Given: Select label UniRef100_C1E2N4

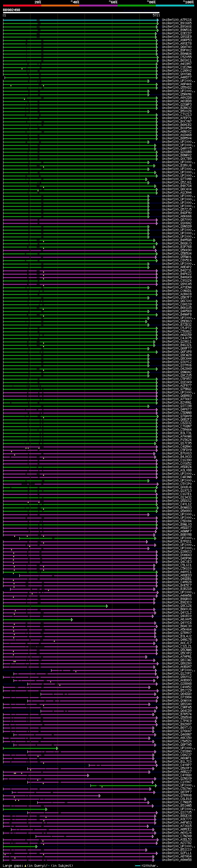Looking at the screenshot, I should [177, 67].
